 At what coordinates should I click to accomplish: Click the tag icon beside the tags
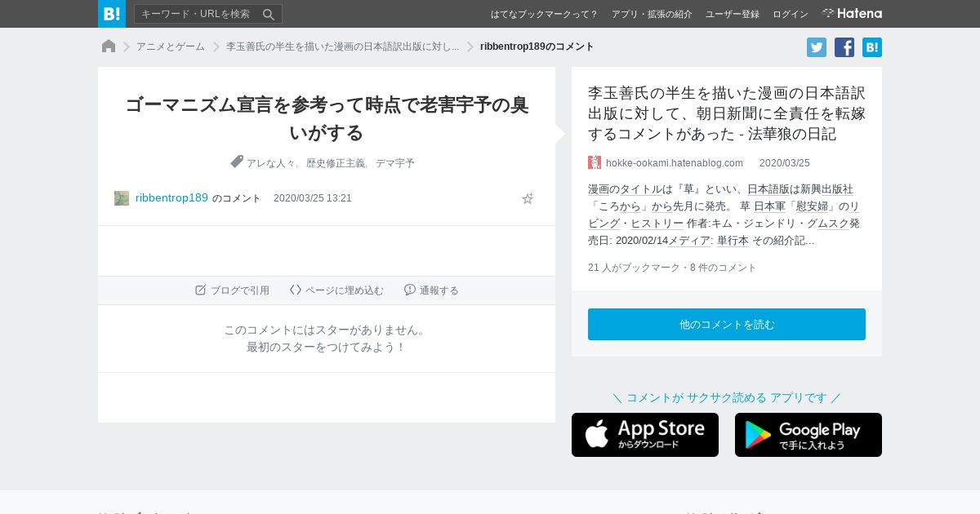pos(237,162)
